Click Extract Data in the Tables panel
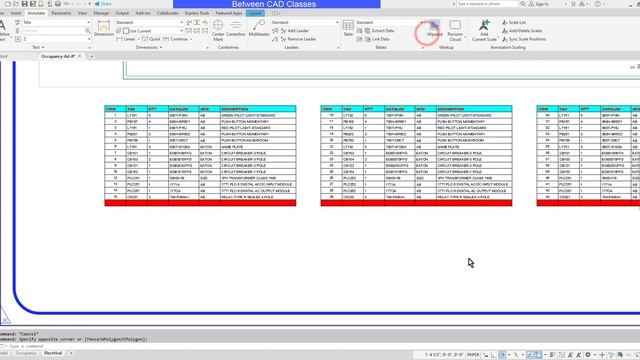The width and height of the screenshot is (640, 360). coord(380,31)
